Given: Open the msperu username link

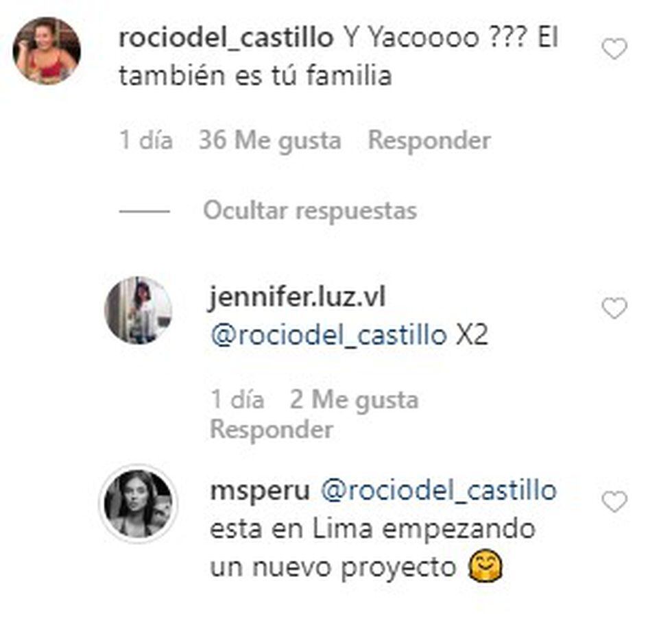Looking at the screenshot, I should (260, 491).
